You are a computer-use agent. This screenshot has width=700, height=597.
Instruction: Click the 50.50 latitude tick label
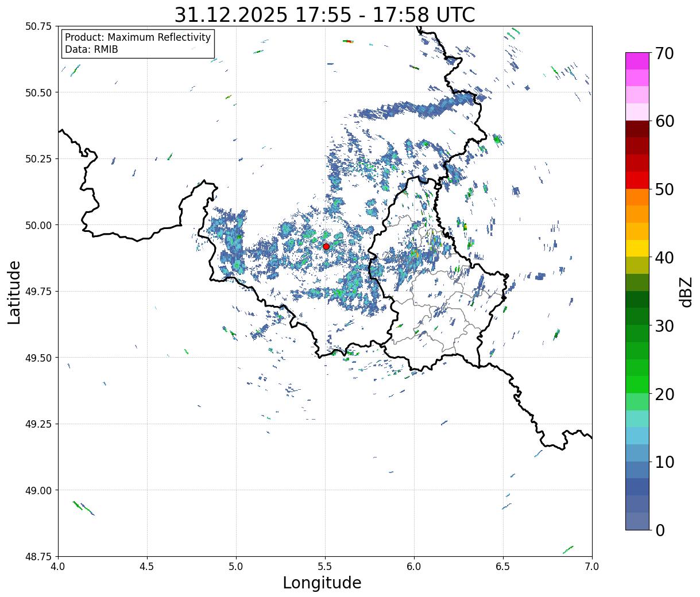38,92
